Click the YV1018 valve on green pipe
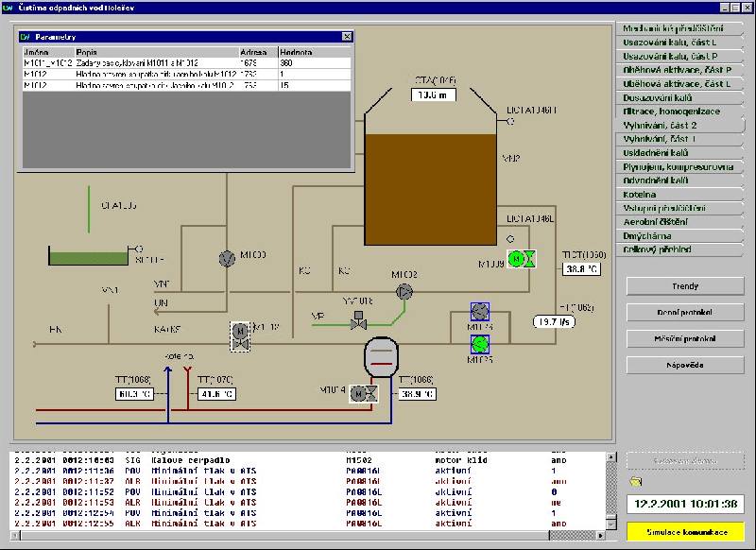The height and width of the screenshot is (550, 756). pyautogui.click(x=359, y=323)
